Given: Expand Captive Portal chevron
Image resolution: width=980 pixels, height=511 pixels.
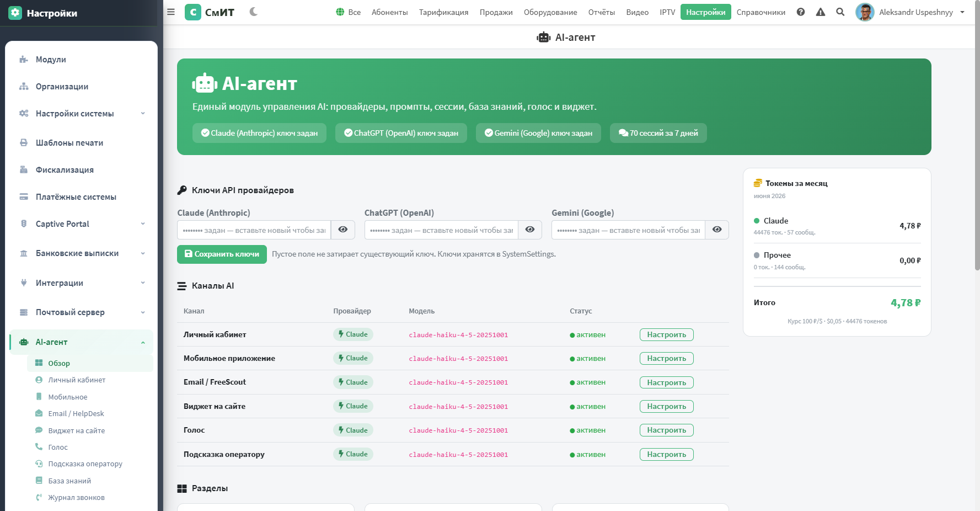Looking at the screenshot, I should pos(143,224).
